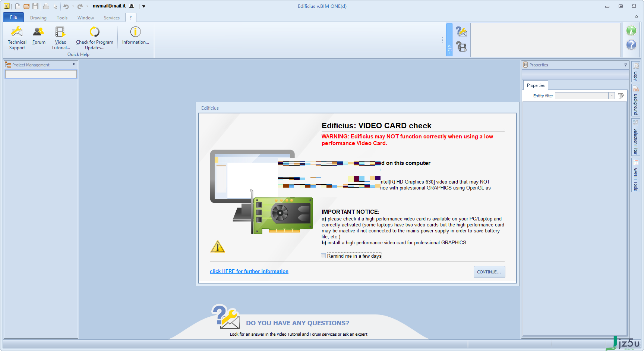Open the Selection Filter side tab
Image resolution: width=644 pixels, height=351 pixels.
(x=636, y=138)
